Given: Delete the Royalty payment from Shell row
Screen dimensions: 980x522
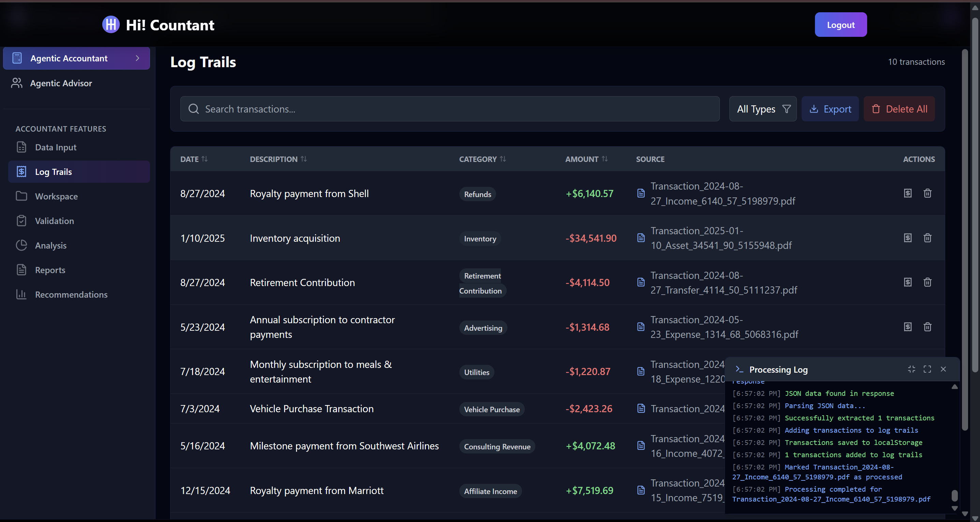Looking at the screenshot, I should click(x=927, y=193).
